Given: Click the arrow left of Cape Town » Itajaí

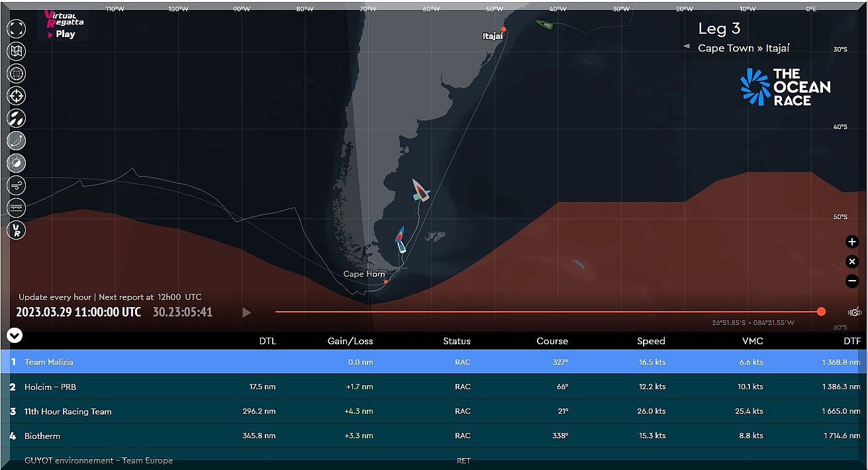Looking at the screenshot, I should coord(687,47).
